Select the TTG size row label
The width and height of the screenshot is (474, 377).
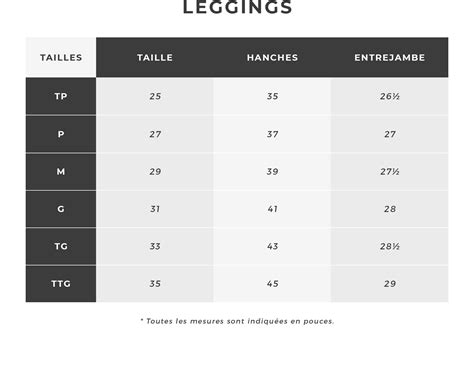[x=61, y=284]
